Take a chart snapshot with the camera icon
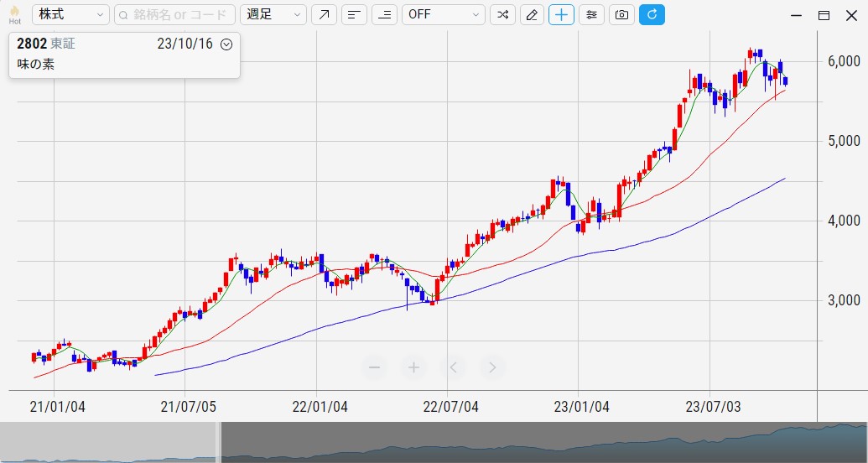Image resolution: width=868 pixels, height=463 pixels. coord(621,15)
